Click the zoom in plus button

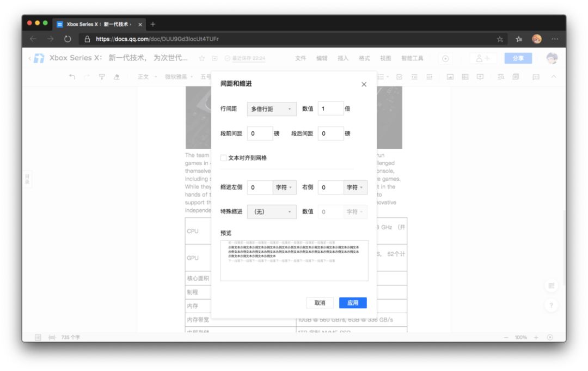[x=536, y=337]
